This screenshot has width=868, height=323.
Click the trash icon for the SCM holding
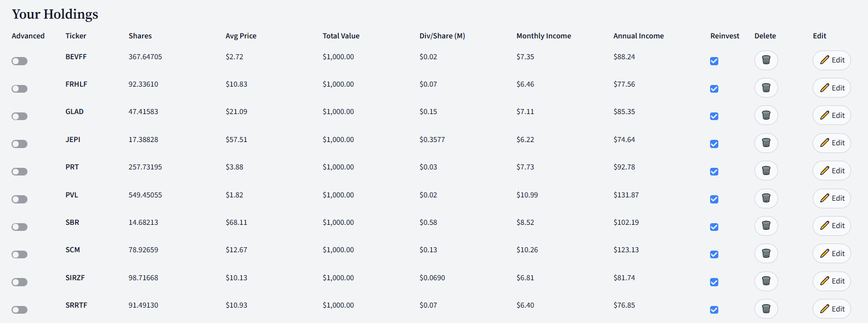(x=766, y=253)
